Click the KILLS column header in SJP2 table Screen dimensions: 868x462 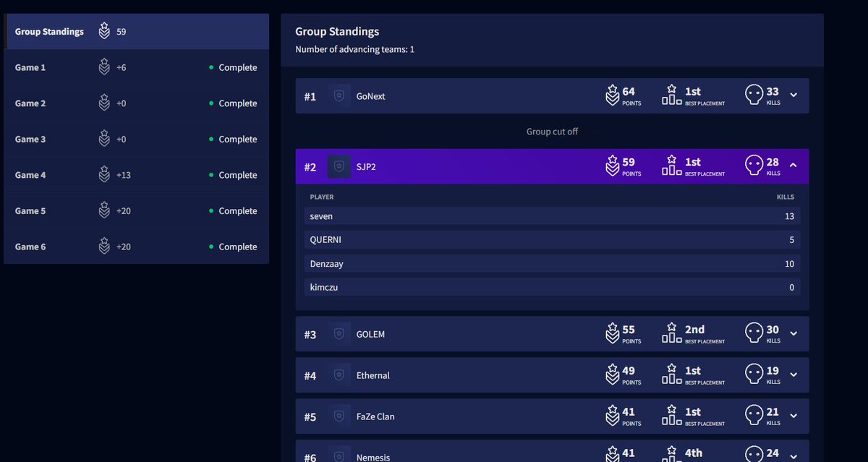point(786,197)
